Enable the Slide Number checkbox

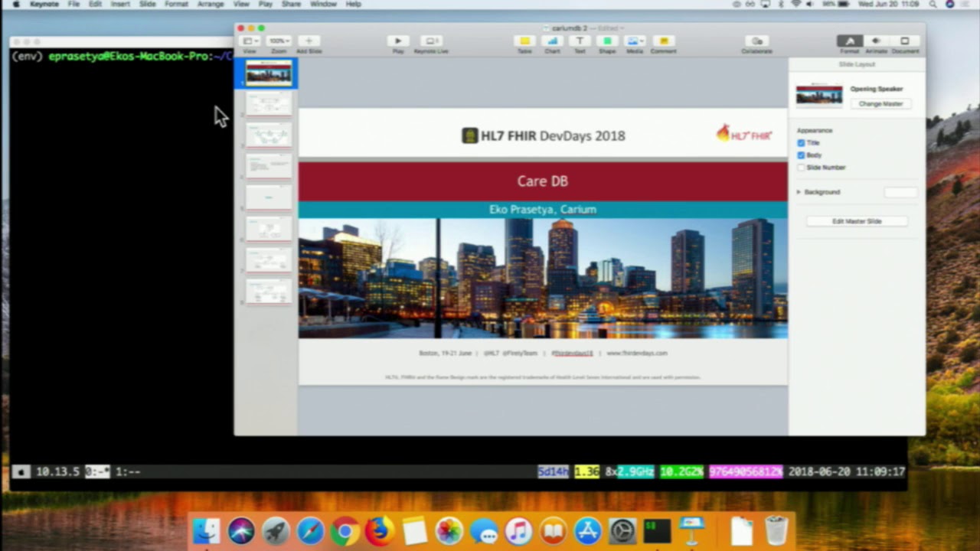(801, 168)
